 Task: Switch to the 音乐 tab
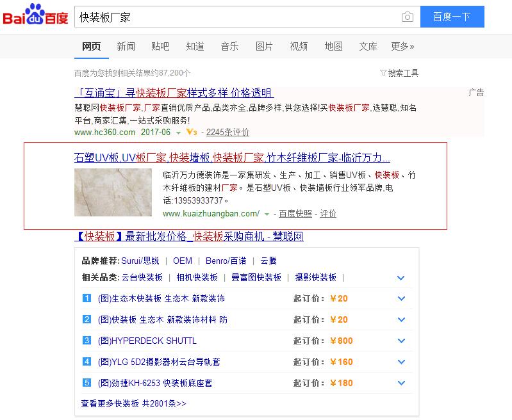pyautogui.click(x=229, y=46)
